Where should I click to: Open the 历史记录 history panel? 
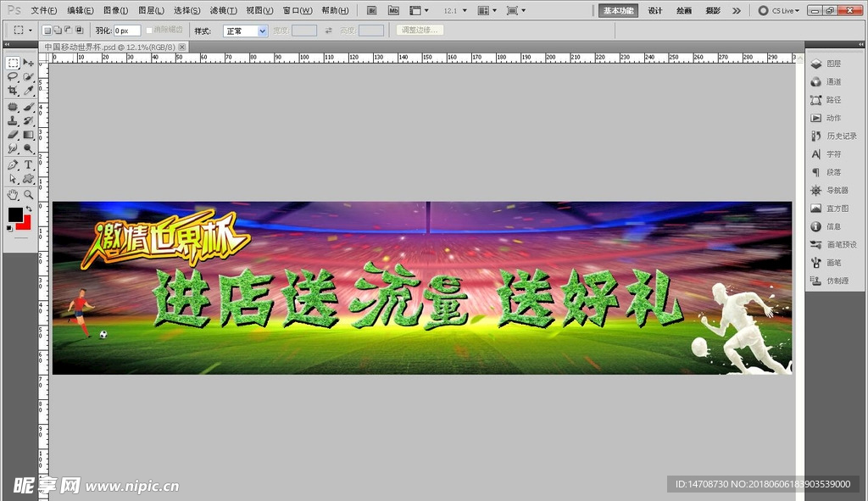834,136
